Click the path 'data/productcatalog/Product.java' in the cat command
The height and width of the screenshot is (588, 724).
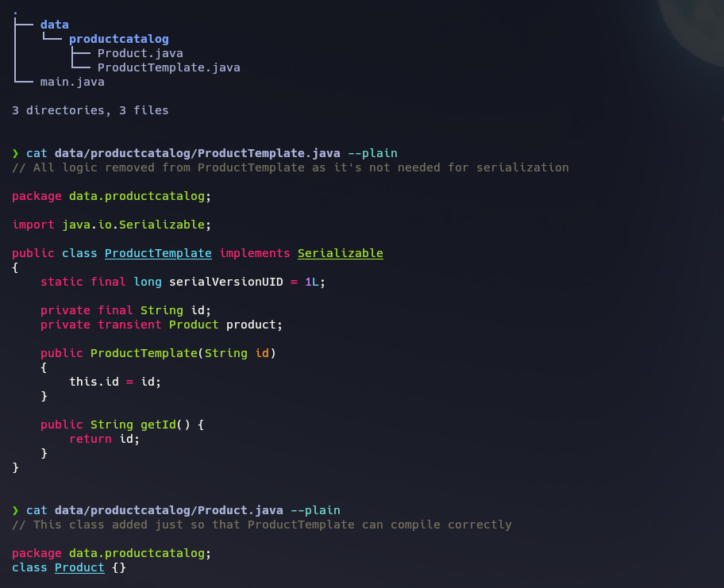[x=168, y=510]
